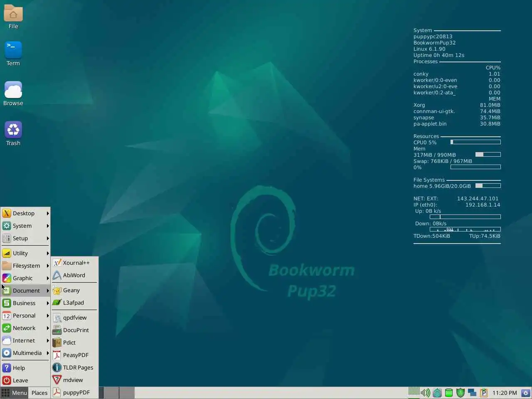Click the 'Uptime 0h 40m 12s' text

pyautogui.click(x=438, y=55)
